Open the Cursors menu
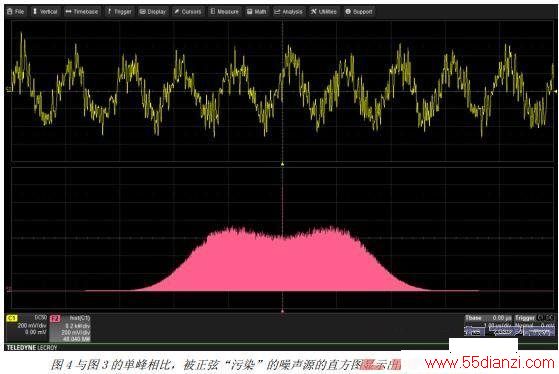Viewport: 559px width, 374px height. tap(188, 12)
